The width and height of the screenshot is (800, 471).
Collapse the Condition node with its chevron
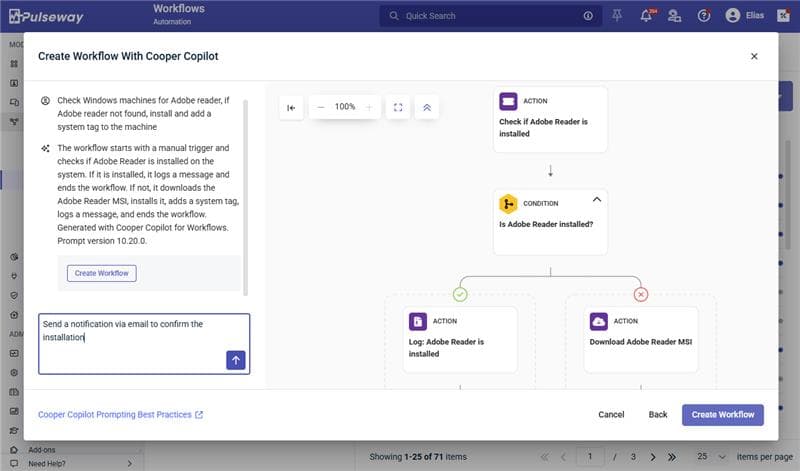[x=597, y=199]
